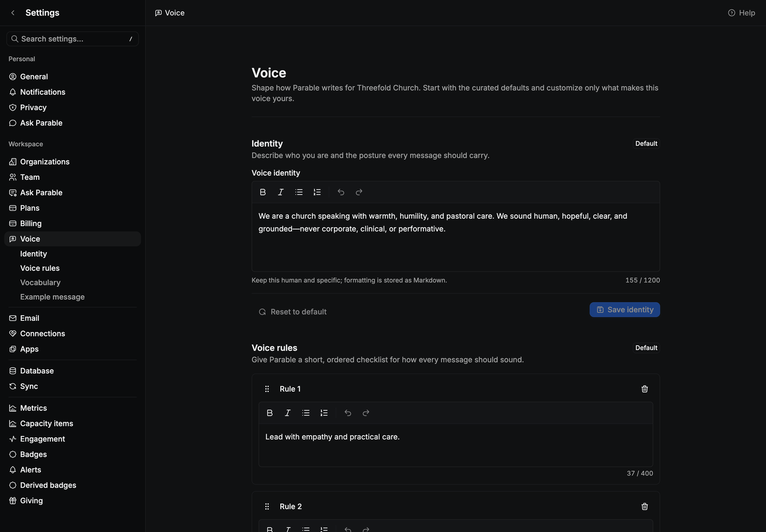Image resolution: width=766 pixels, height=532 pixels.
Task: Insert numbered list in Voice identity editor
Action: 317,192
